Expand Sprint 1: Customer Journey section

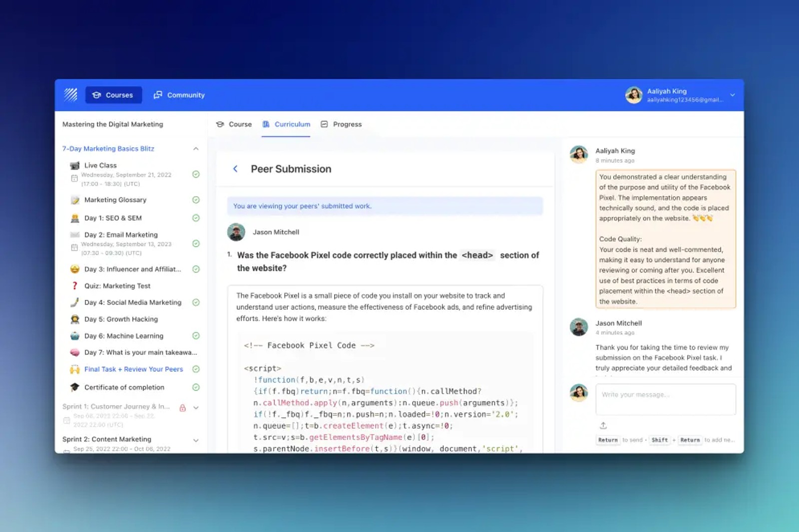click(x=196, y=408)
